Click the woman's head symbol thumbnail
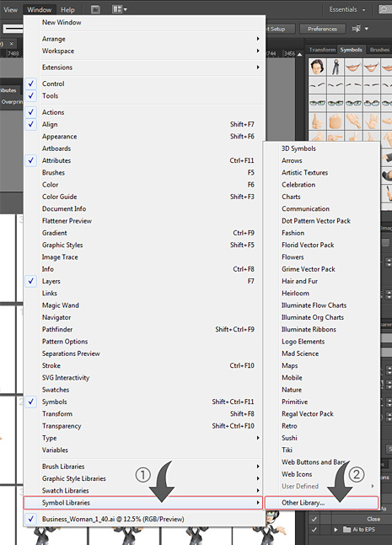392x545 pixels. coord(317,67)
